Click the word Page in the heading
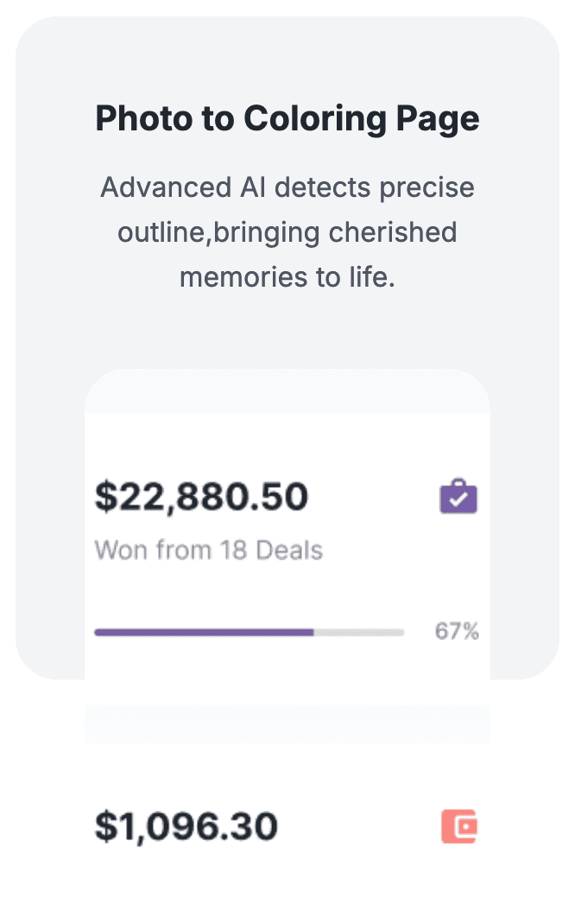 click(x=438, y=120)
